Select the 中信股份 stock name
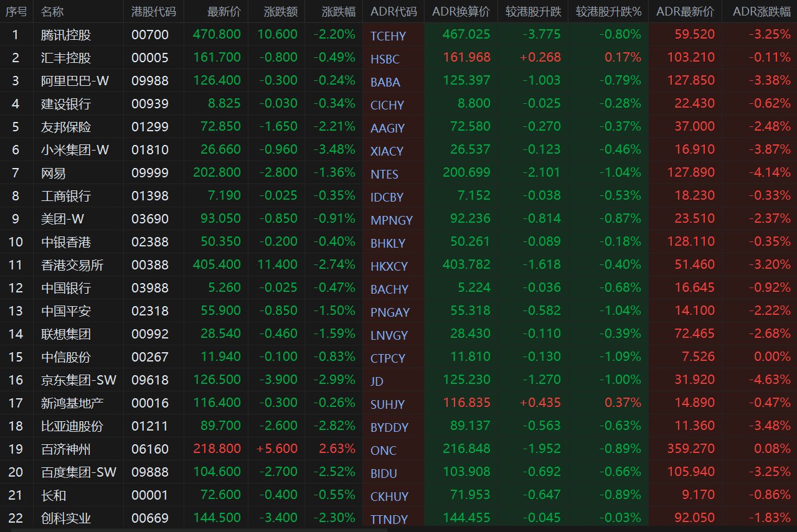Image resolution: width=797 pixels, height=532 pixels. coord(66,357)
